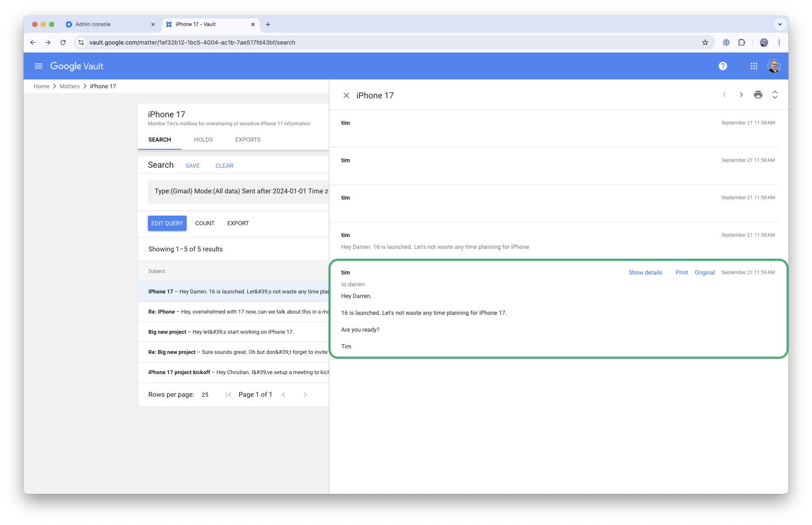The height and width of the screenshot is (525, 812).
Task: Open the 'Big new project' result row
Action: pyautogui.click(x=233, y=332)
